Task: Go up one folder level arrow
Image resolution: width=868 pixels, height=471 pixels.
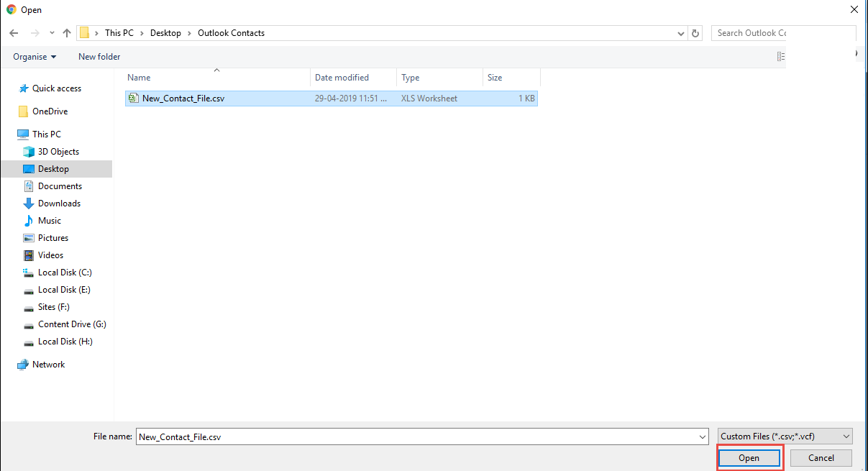Action: pos(67,33)
